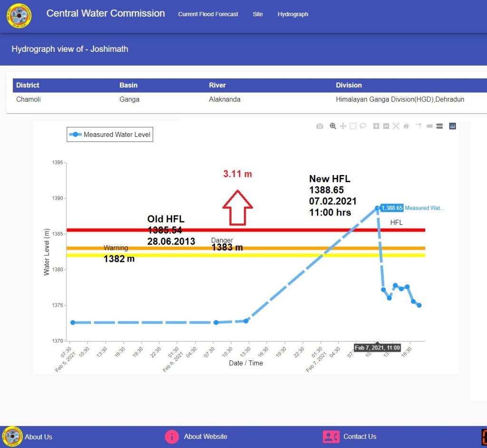Click the Plotly logo chart icon
Viewport: 487px width, 448px height.
452,126
